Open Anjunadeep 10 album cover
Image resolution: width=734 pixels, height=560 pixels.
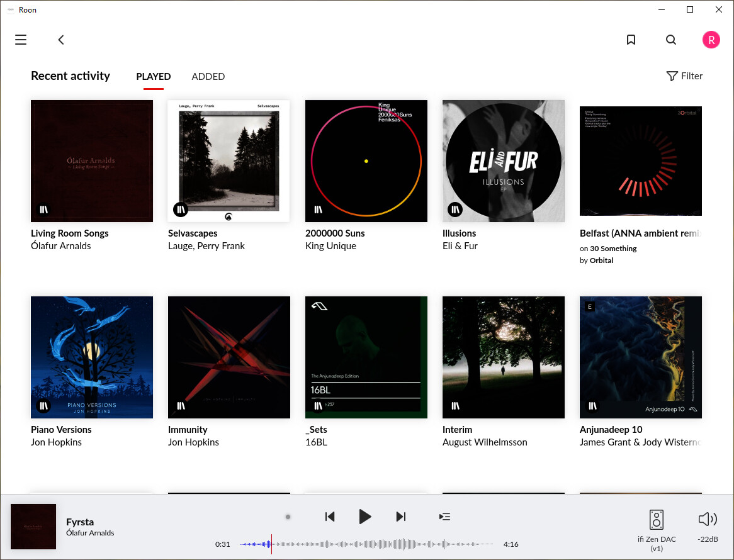(x=640, y=357)
